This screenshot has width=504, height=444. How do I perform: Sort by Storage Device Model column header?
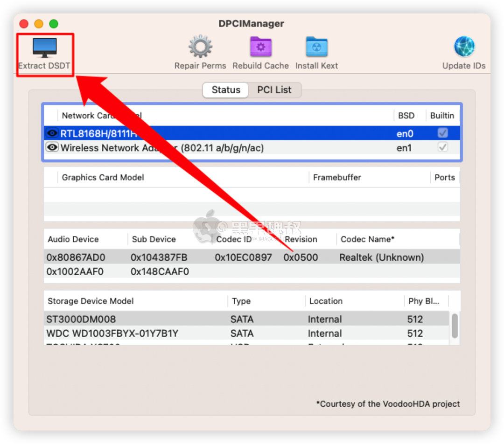pyautogui.click(x=91, y=301)
